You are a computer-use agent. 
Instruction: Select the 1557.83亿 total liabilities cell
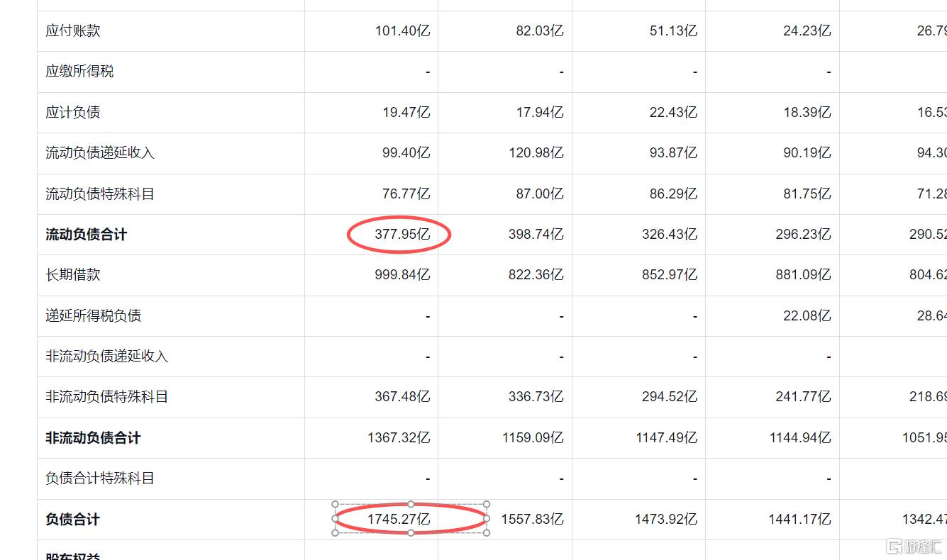pyautogui.click(x=532, y=520)
